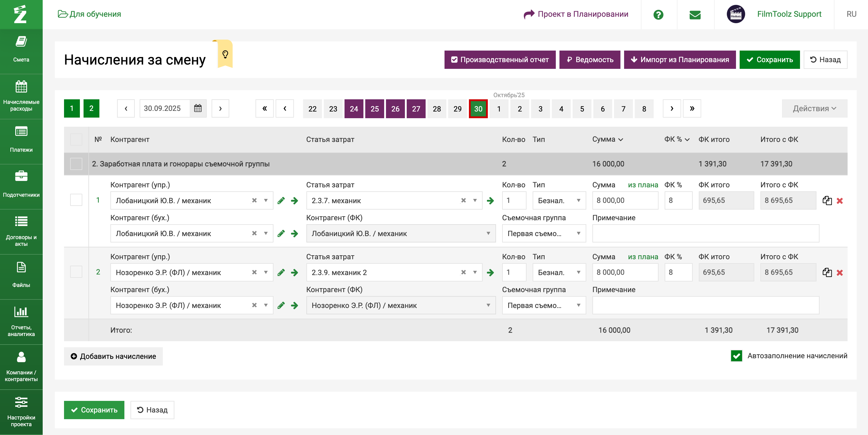Edit Лобаницкий Ю.В. контрагент (упр.) pencil icon

[x=281, y=201]
